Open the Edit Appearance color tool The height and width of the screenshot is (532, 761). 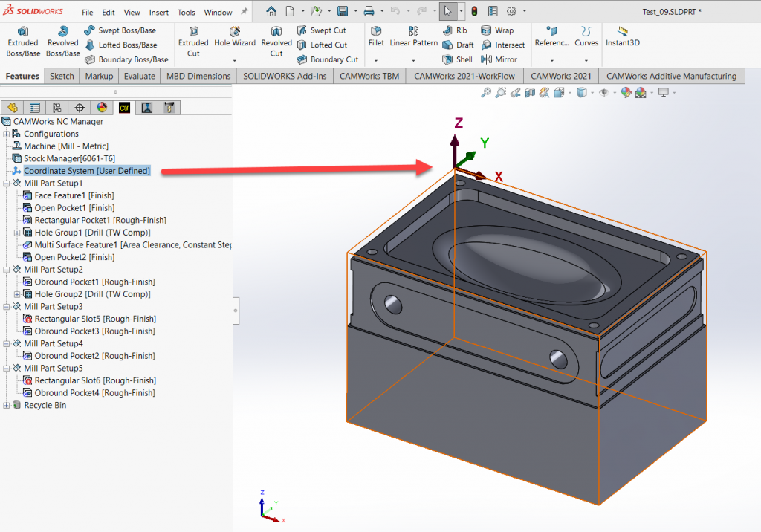pos(625,92)
